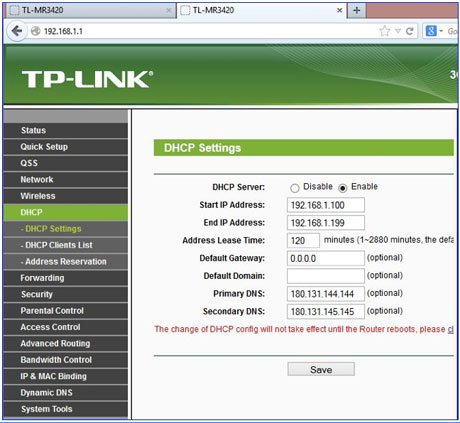Image resolution: width=460 pixels, height=423 pixels.
Task: Click the Start IP Address field
Action: [x=326, y=205]
